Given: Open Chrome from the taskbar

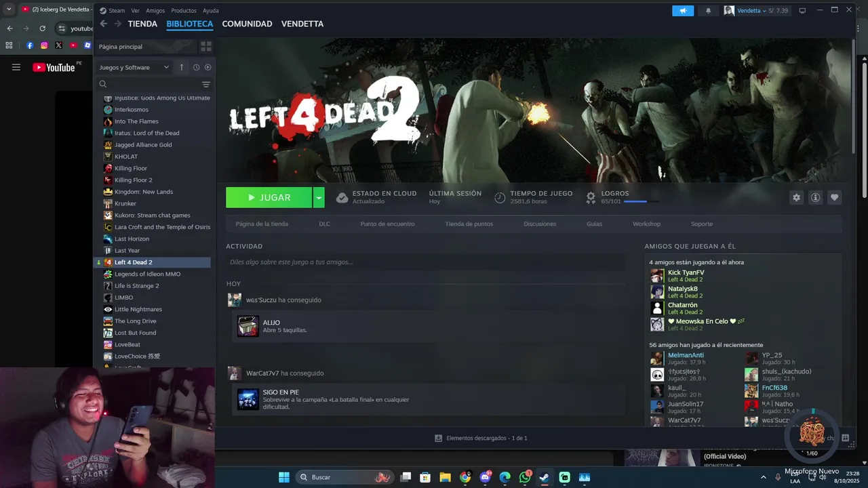Looking at the screenshot, I should pyautogui.click(x=465, y=477).
